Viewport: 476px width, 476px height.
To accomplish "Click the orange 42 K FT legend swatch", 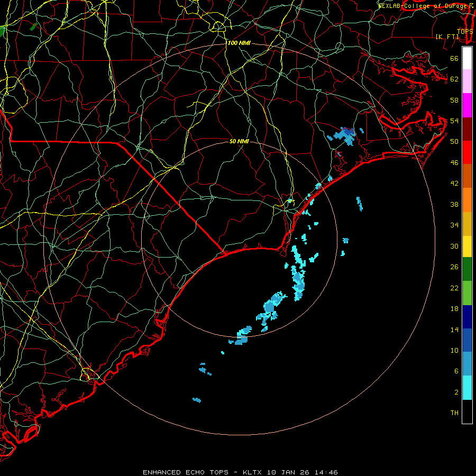I will [467, 200].
